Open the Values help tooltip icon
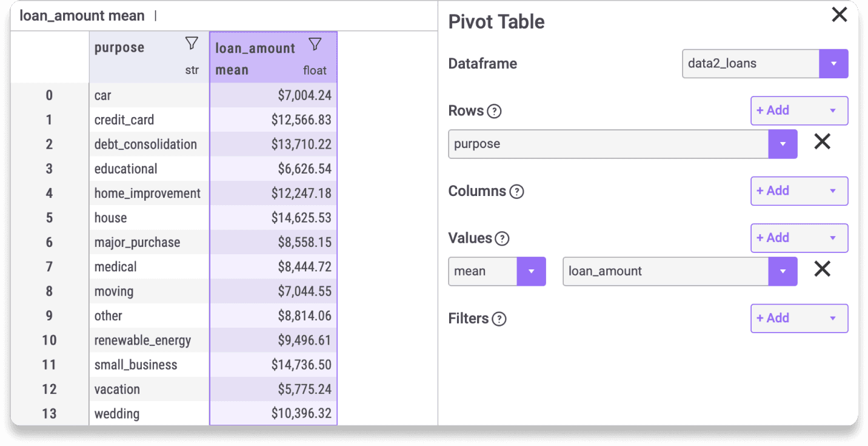The width and height of the screenshot is (868, 446). coord(502,239)
